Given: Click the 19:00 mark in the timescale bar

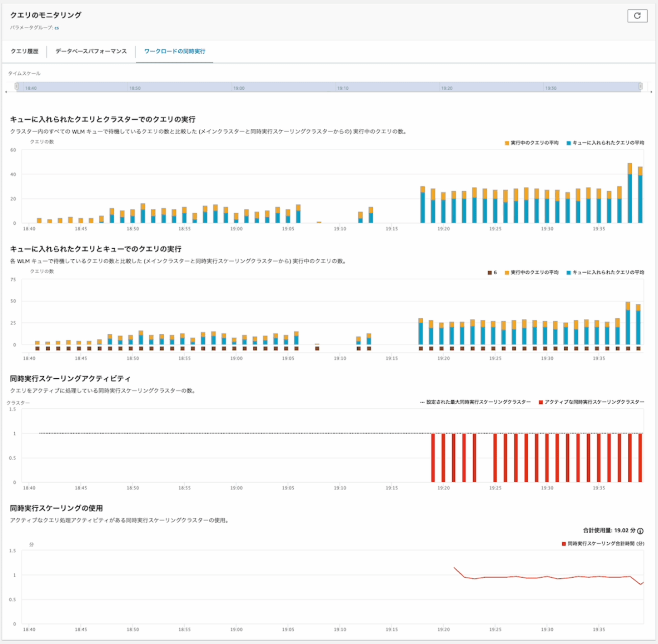Looking at the screenshot, I should (x=239, y=88).
